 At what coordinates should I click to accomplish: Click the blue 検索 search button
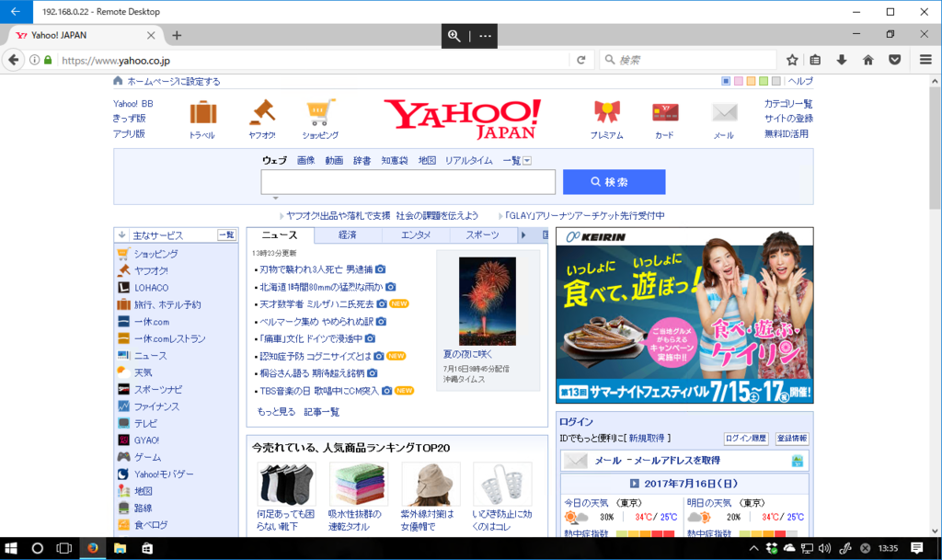click(x=614, y=182)
